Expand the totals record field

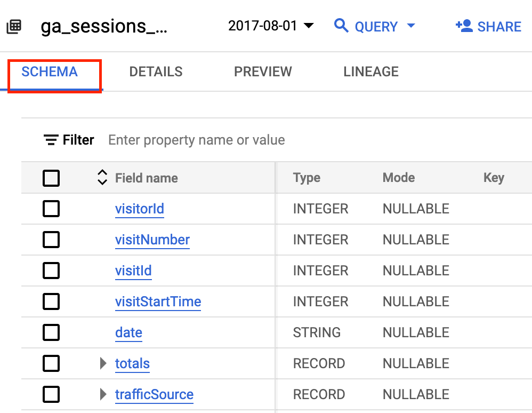tap(102, 363)
